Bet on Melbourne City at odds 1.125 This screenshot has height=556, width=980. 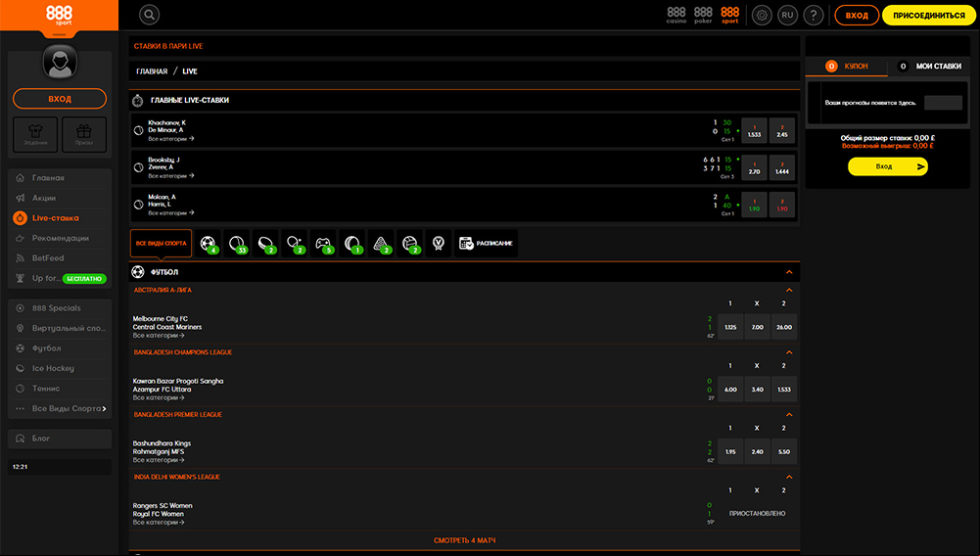pos(730,327)
